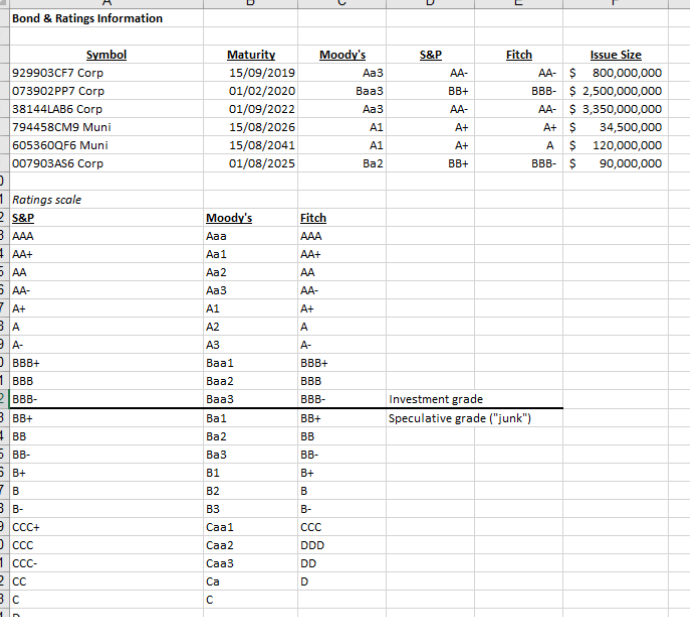Select Moody's scale cell Baa1
The image size is (690, 617).
coord(251,363)
